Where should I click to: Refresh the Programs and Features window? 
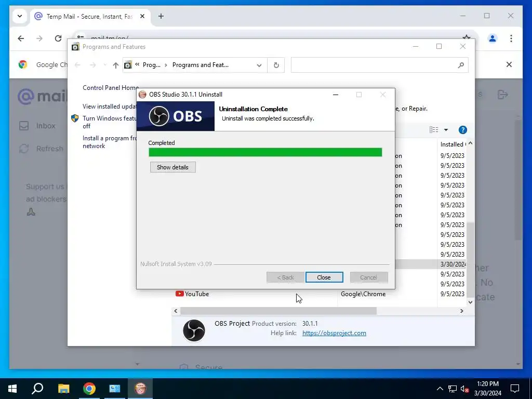pyautogui.click(x=276, y=65)
